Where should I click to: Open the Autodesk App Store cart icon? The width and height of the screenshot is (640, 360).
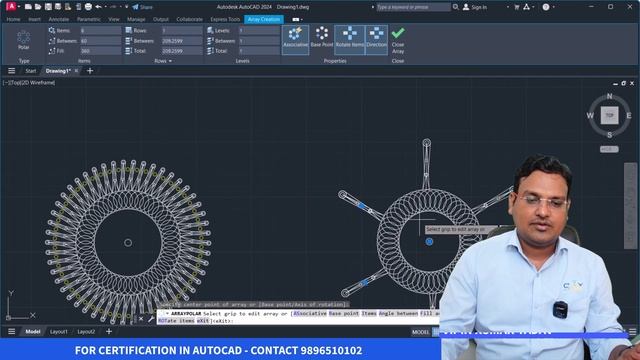pyautogui.click(x=517, y=7)
